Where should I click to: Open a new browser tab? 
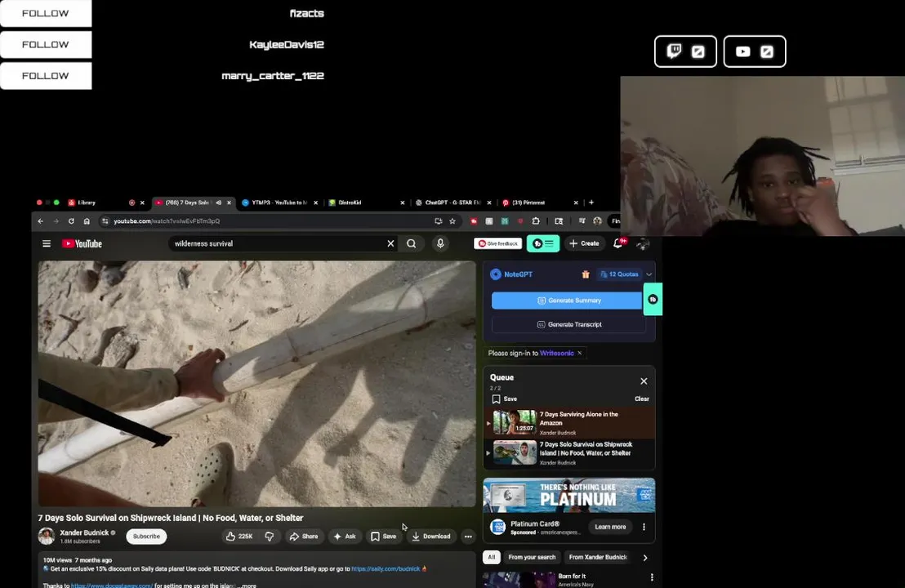591,203
